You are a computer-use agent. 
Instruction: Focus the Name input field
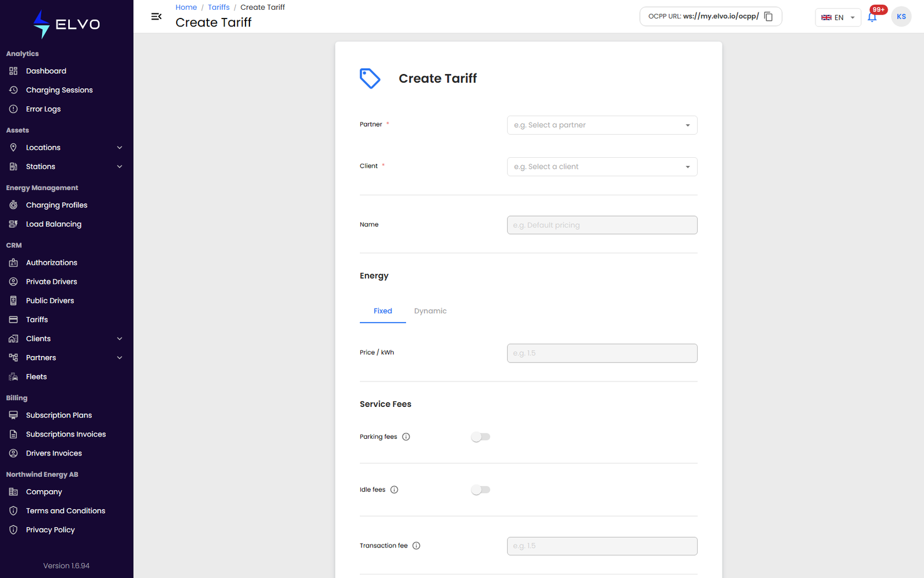(x=602, y=225)
